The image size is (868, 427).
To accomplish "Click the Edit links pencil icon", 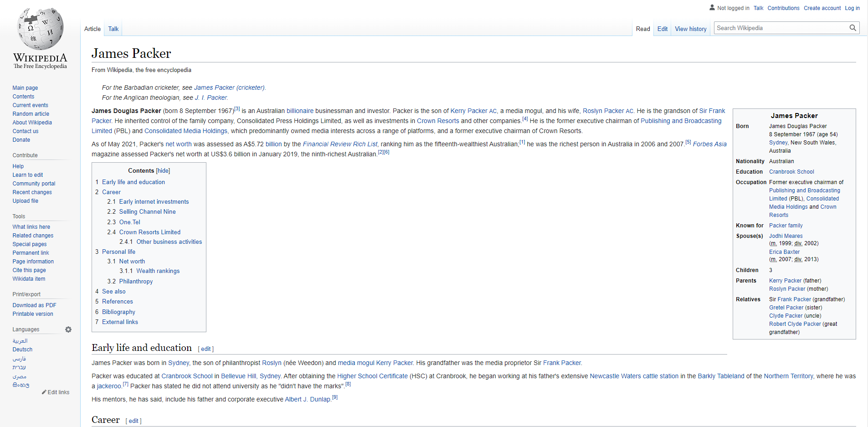I will point(44,392).
